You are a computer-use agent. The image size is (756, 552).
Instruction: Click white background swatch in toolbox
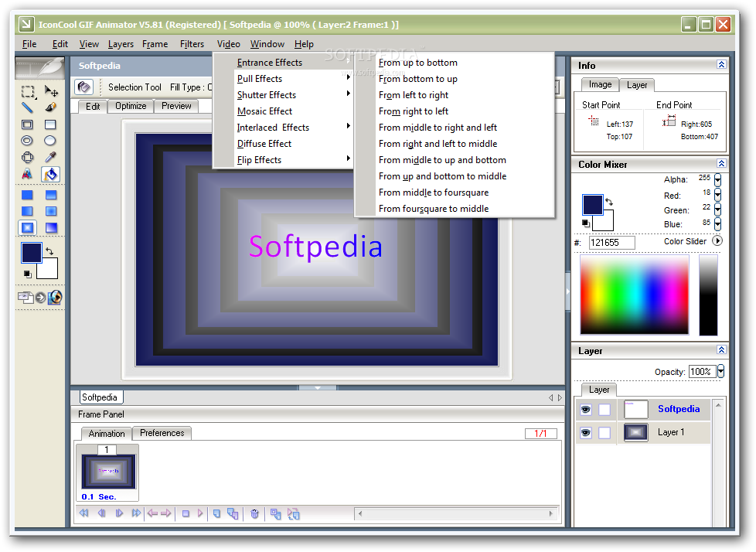[48, 270]
